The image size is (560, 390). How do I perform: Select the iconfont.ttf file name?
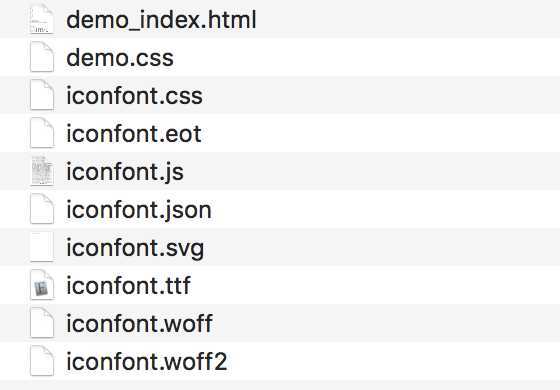tap(129, 285)
